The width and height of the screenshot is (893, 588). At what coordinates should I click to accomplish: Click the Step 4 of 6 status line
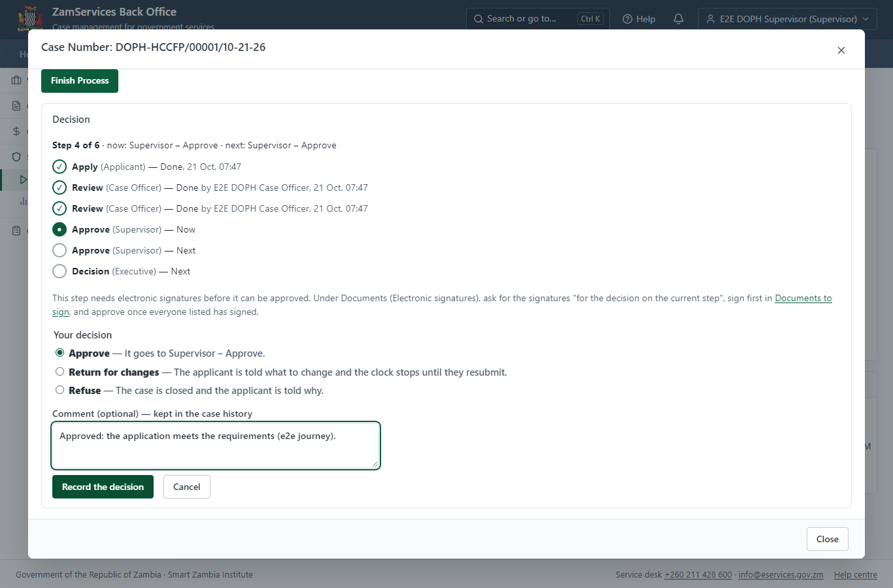(194, 145)
